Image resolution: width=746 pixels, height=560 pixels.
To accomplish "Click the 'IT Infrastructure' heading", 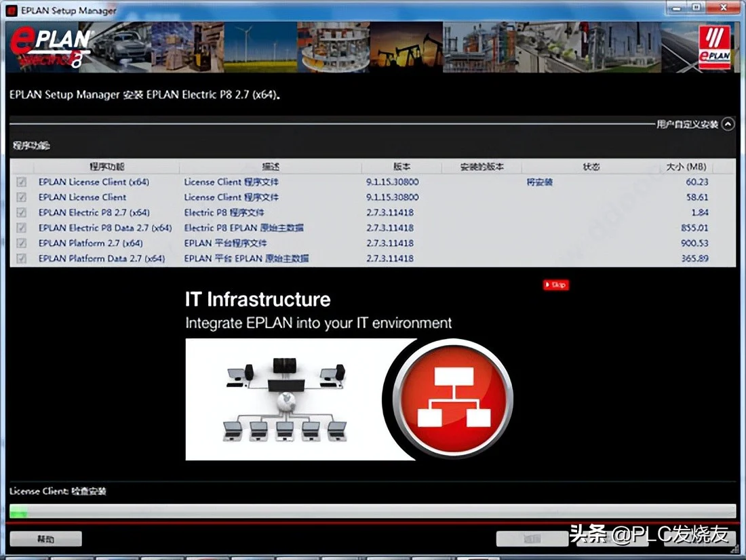I will [x=258, y=300].
